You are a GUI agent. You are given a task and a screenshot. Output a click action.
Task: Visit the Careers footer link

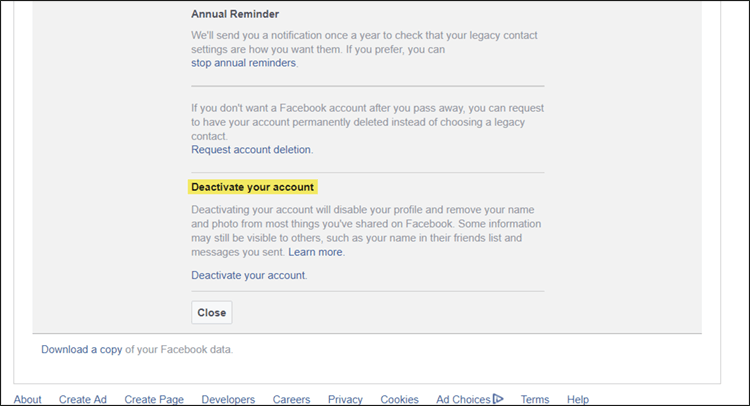tap(291, 399)
